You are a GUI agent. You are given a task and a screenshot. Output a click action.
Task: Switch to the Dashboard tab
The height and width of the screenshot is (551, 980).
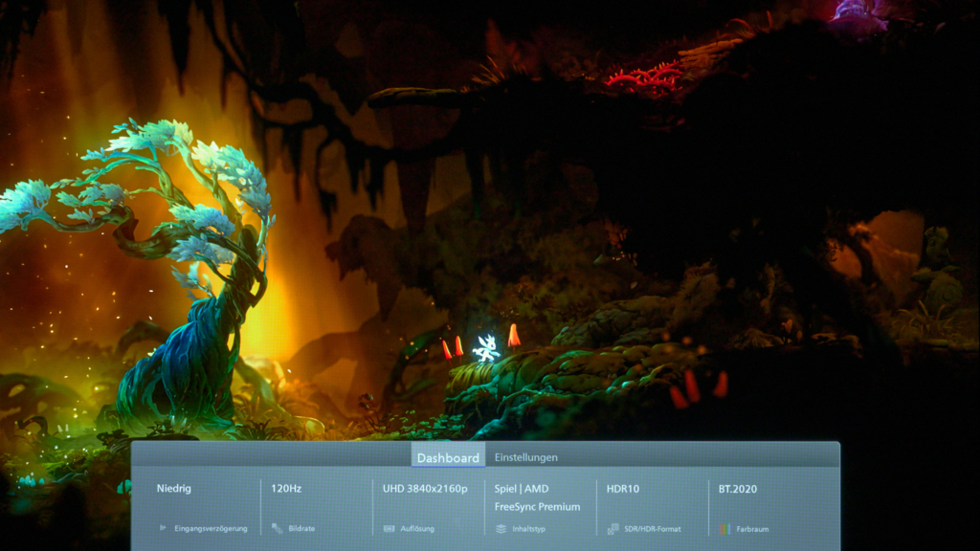pyautogui.click(x=448, y=457)
